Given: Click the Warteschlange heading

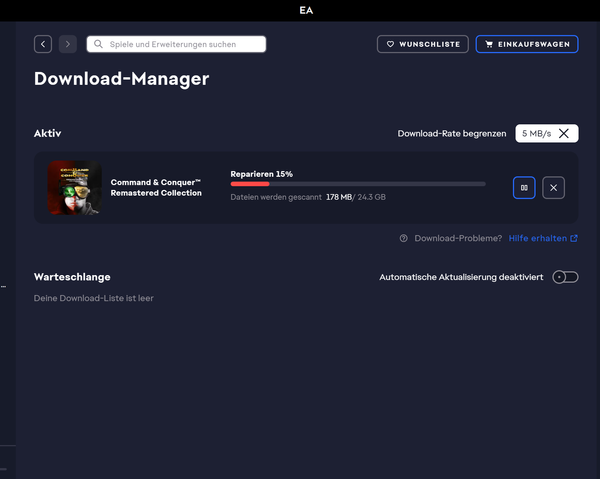Looking at the screenshot, I should pos(72,277).
